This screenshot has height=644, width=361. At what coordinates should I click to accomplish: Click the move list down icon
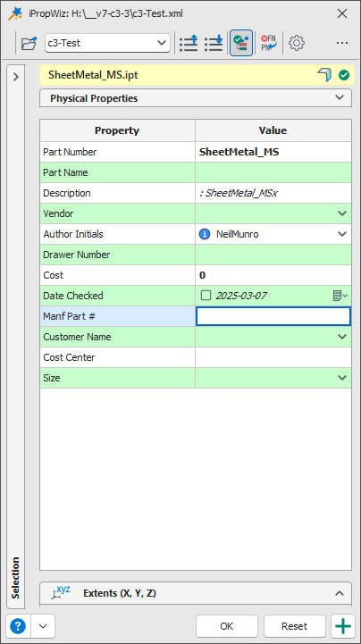(x=214, y=43)
